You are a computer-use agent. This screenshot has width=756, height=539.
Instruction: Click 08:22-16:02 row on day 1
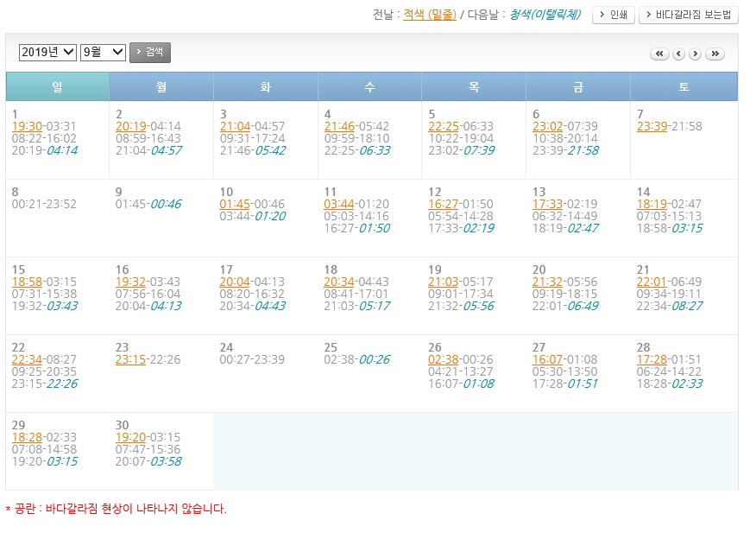44,138
